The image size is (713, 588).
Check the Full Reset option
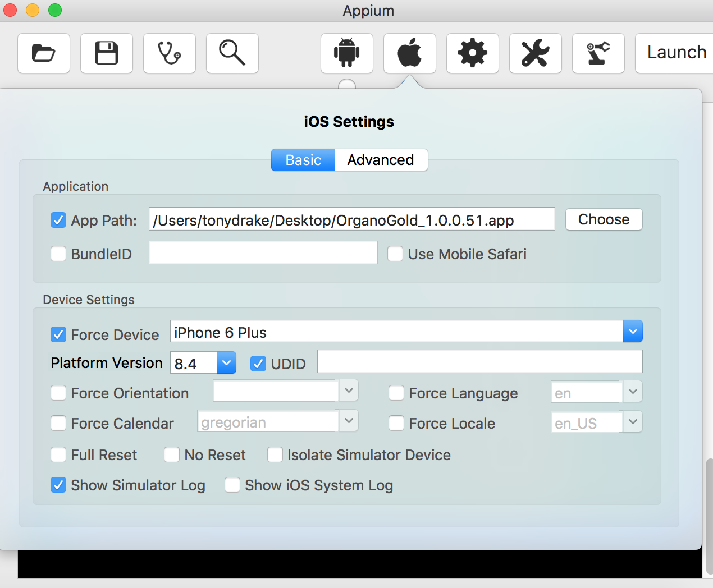pyautogui.click(x=58, y=454)
